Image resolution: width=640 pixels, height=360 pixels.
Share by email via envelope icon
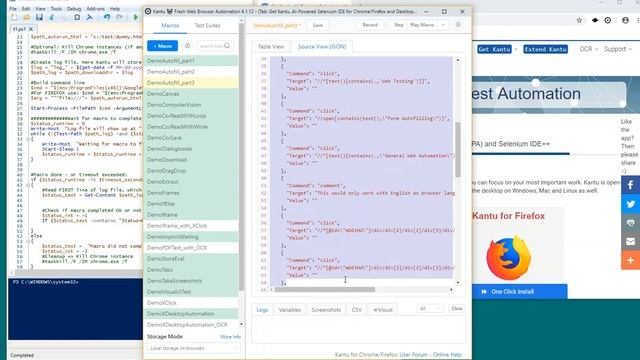(631, 241)
